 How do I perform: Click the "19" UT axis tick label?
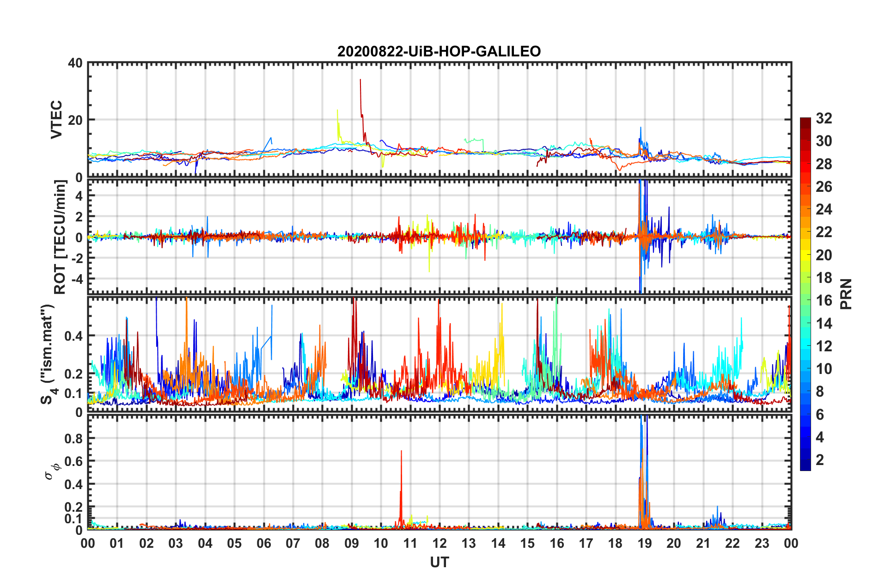[645, 544]
